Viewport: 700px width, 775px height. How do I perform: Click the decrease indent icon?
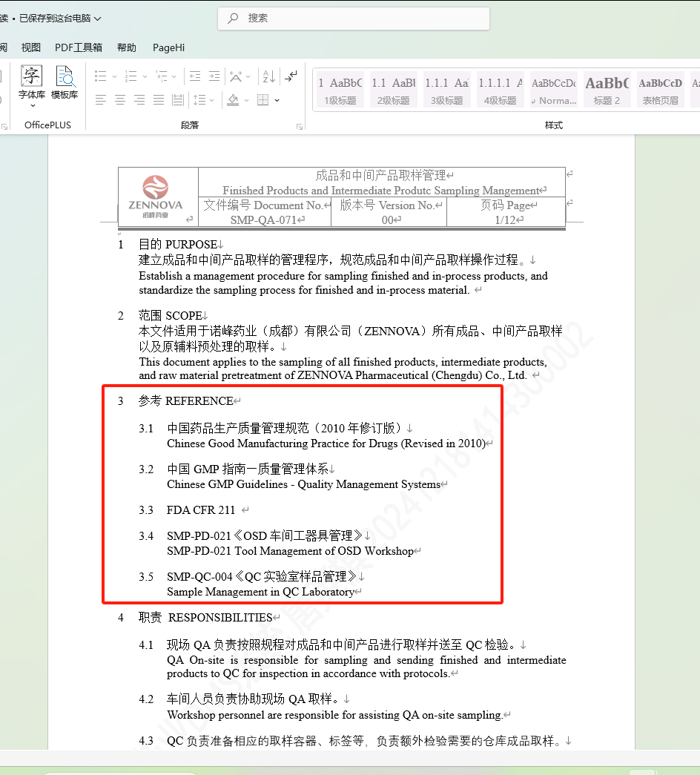click(195, 76)
